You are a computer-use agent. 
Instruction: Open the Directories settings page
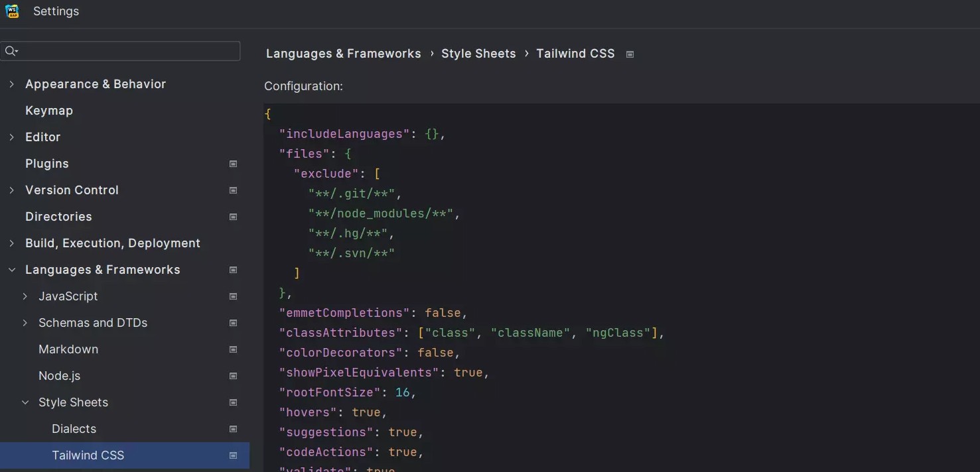[x=58, y=217]
